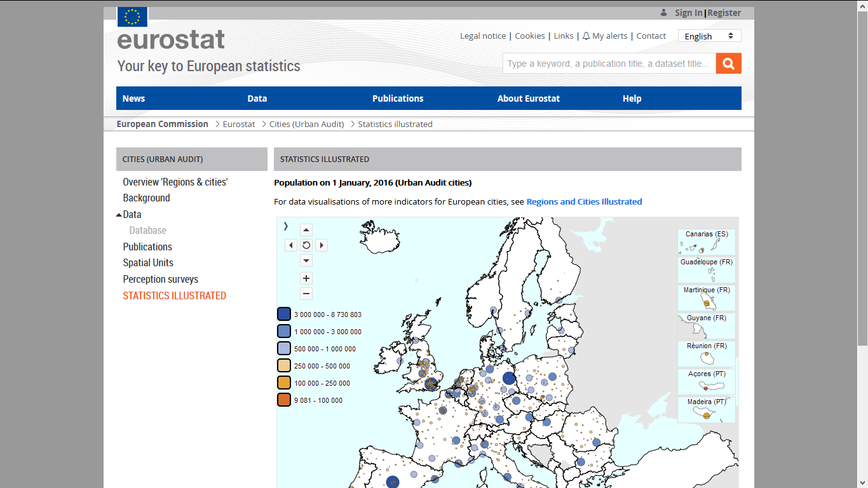Click the Guyane (FR) inset map
868x488 pixels.
[707, 326]
